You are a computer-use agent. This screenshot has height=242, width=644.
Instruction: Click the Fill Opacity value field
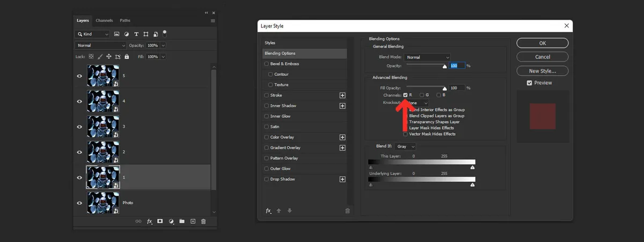coord(457,88)
